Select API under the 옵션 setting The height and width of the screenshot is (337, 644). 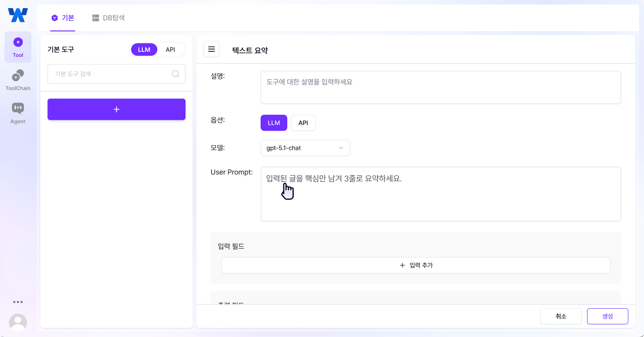[303, 123]
